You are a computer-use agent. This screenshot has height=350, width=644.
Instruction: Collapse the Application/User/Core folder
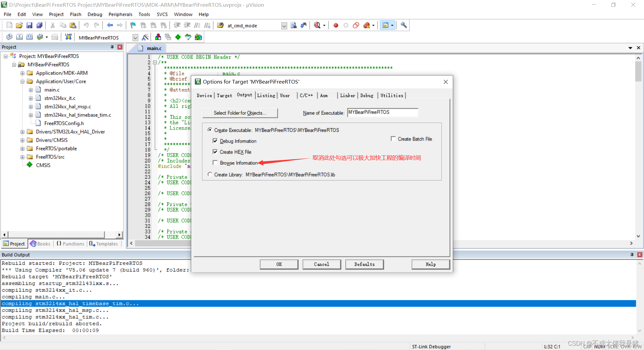coord(22,82)
